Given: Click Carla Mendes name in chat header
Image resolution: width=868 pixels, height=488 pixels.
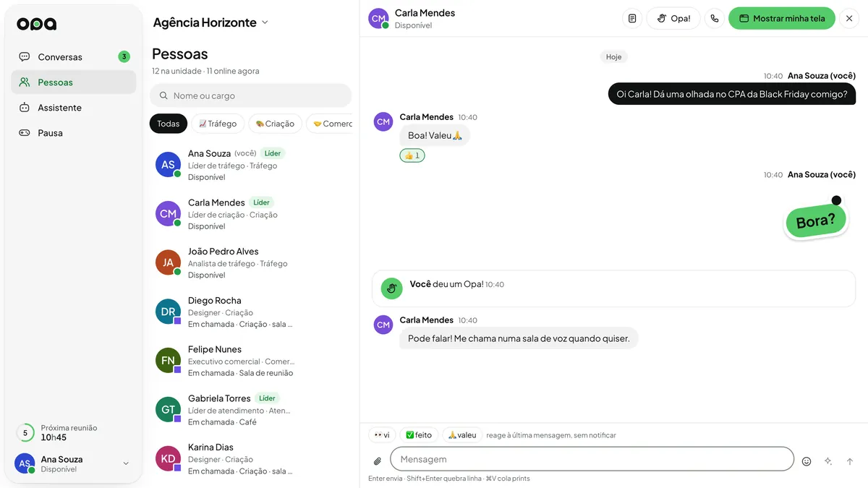Looking at the screenshot, I should click(425, 13).
